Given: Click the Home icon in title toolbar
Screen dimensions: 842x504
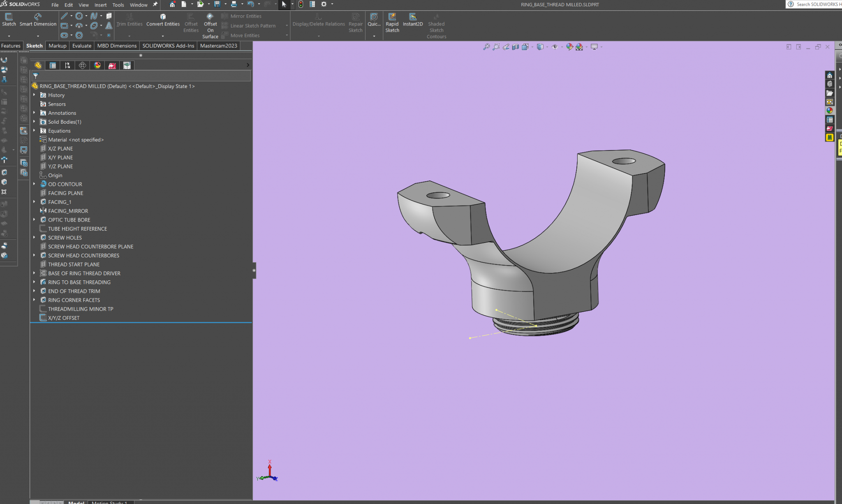Looking at the screenshot, I should tap(172, 4).
